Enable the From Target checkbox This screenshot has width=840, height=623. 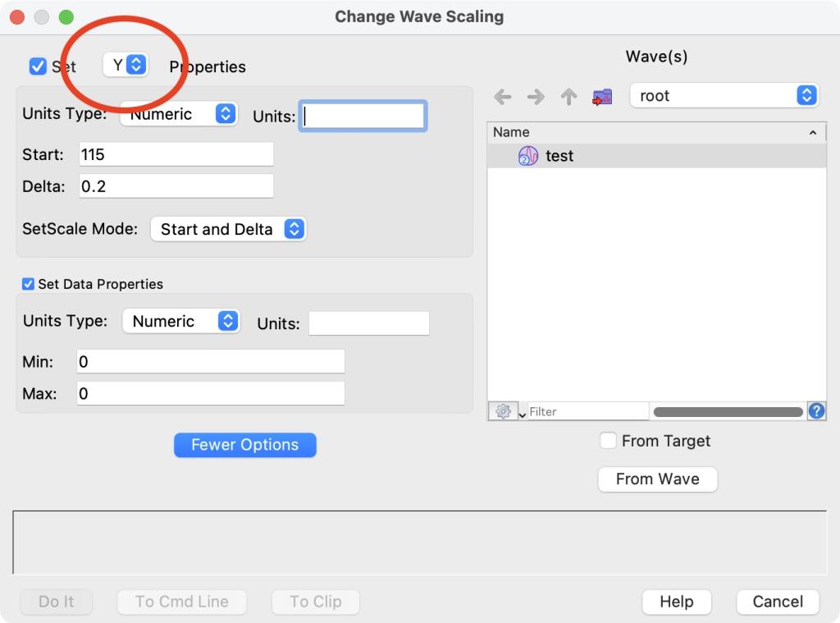pyautogui.click(x=608, y=441)
